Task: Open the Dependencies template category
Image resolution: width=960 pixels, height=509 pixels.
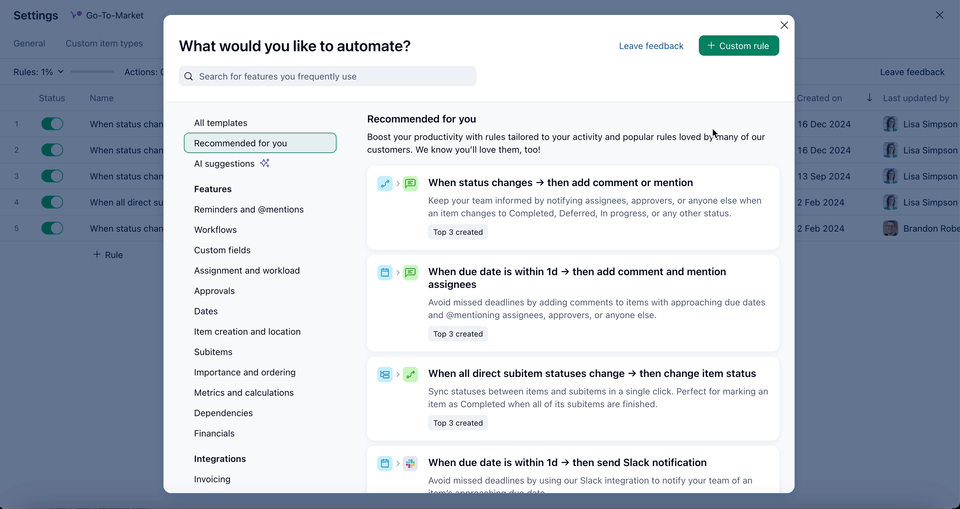Action: pos(223,413)
